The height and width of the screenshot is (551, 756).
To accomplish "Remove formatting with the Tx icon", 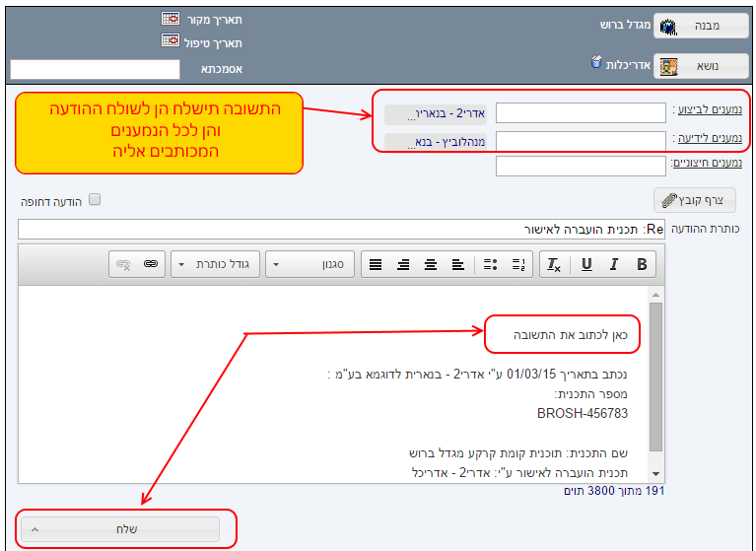I will pyautogui.click(x=554, y=264).
